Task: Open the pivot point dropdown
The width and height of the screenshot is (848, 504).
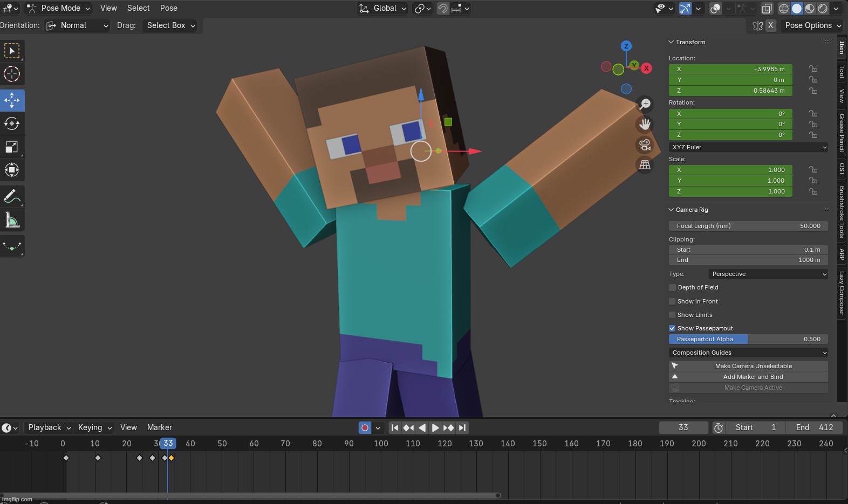Action: click(422, 8)
